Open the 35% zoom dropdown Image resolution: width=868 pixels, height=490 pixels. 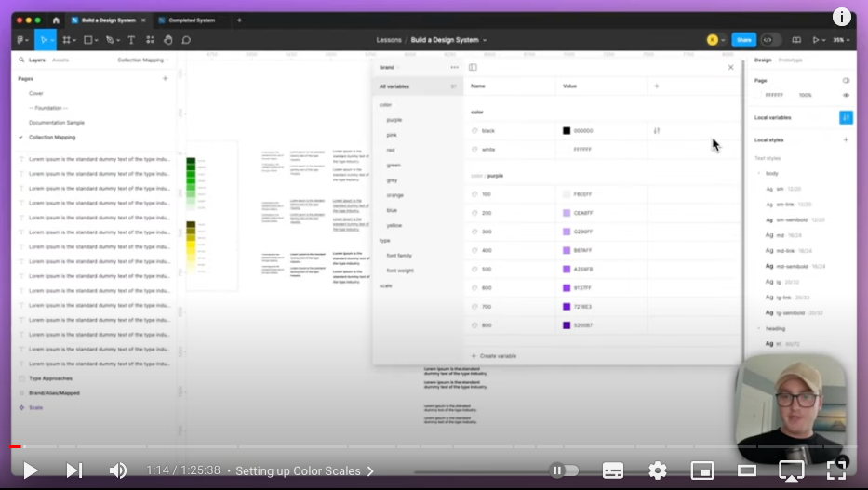[x=841, y=40]
